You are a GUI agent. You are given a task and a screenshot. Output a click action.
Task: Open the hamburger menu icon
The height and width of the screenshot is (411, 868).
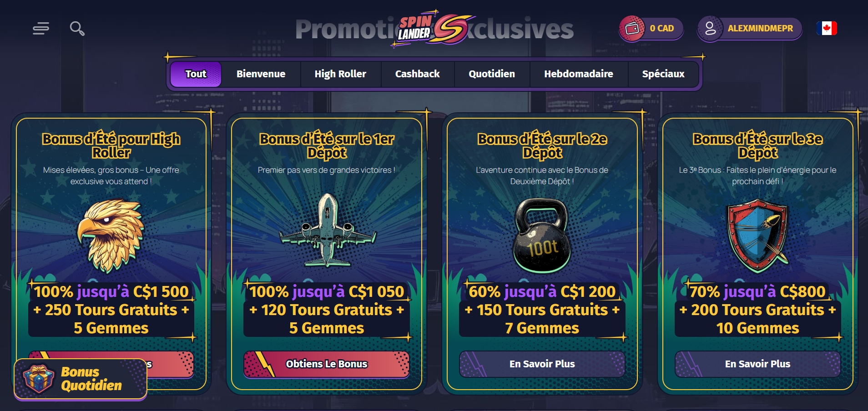(x=41, y=29)
